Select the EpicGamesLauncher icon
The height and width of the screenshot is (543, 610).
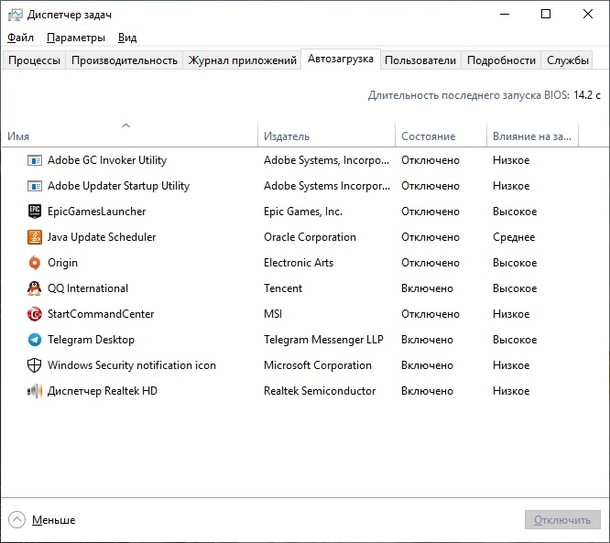pyautogui.click(x=35, y=212)
